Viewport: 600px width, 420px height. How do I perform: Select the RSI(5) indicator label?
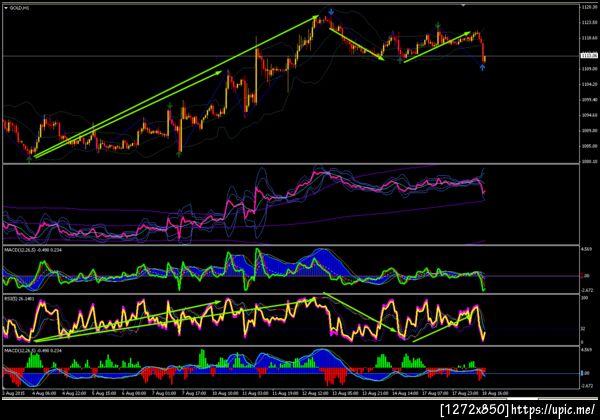click(x=19, y=297)
